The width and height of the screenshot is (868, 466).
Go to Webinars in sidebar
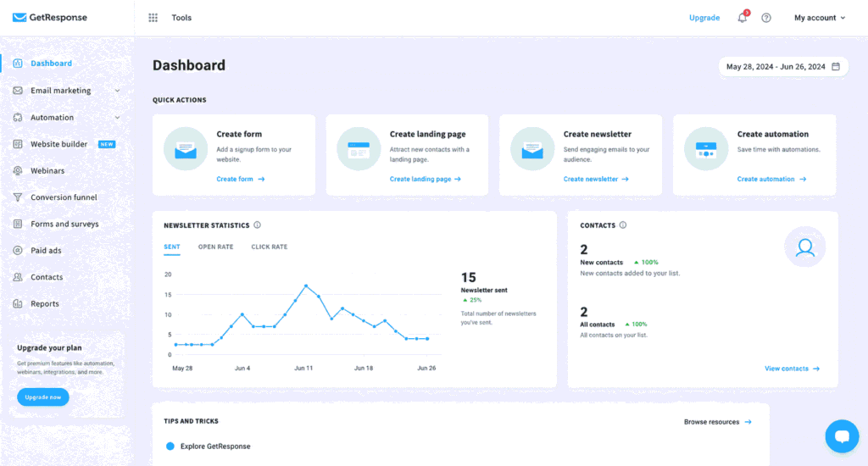coord(47,170)
